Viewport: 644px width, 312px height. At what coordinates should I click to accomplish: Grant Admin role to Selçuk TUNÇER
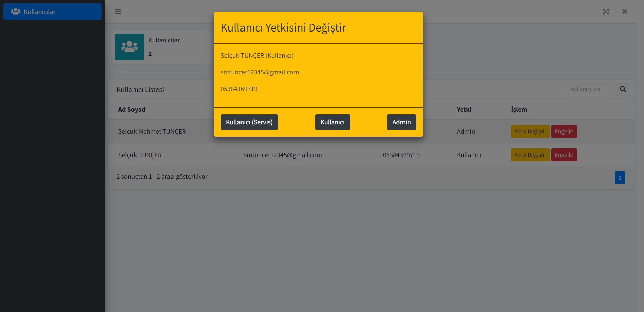tap(401, 122)
